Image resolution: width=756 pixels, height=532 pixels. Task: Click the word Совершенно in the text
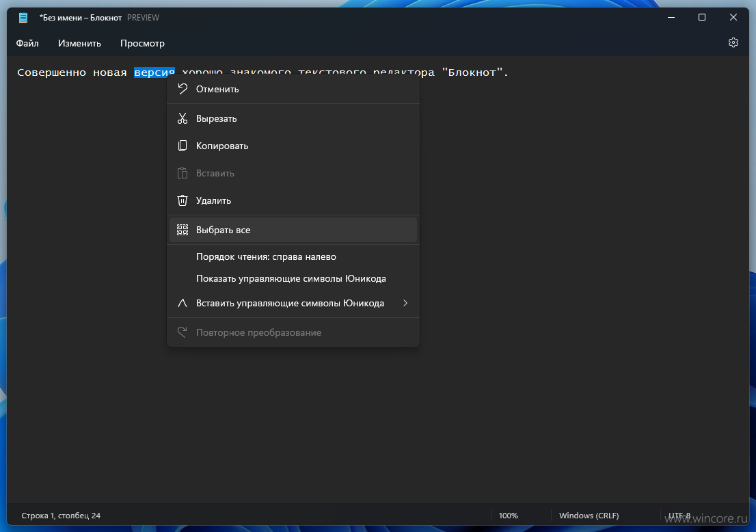tap(51, 72)
